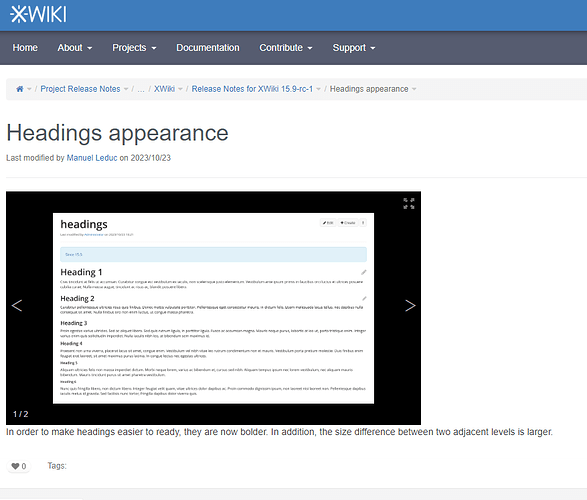Open the Contribute menu
The height and width of the screenshot is (500, 587).
(x=286, y=48)
